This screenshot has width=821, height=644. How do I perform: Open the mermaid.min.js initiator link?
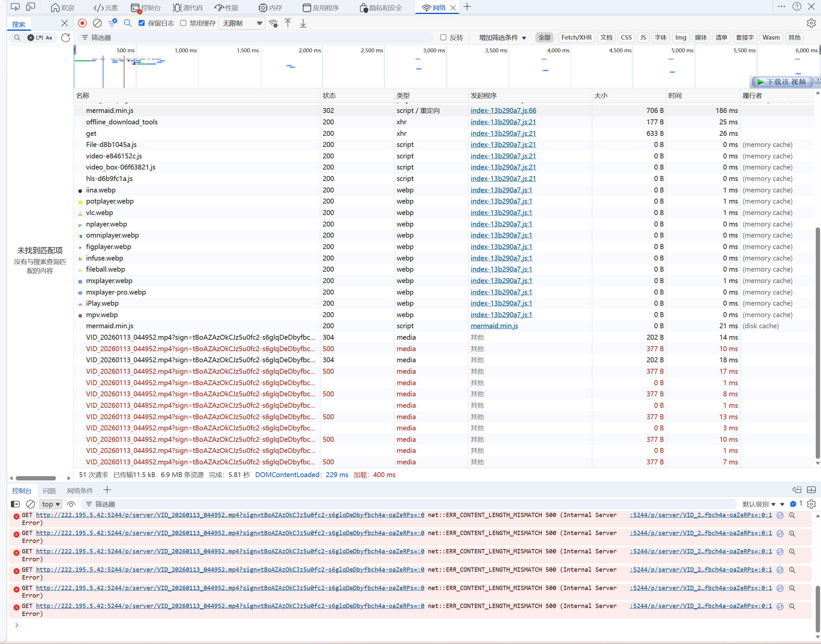(x=494, y=326)
